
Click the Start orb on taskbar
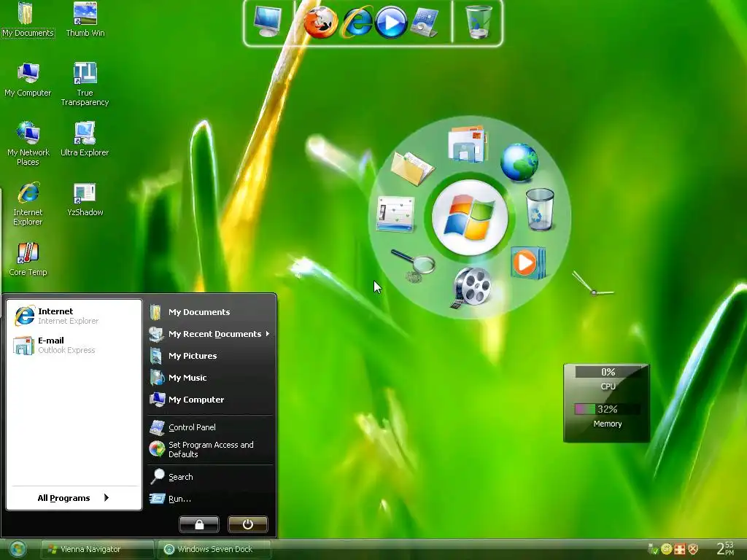pyautogui.click(x=18, y=549)
